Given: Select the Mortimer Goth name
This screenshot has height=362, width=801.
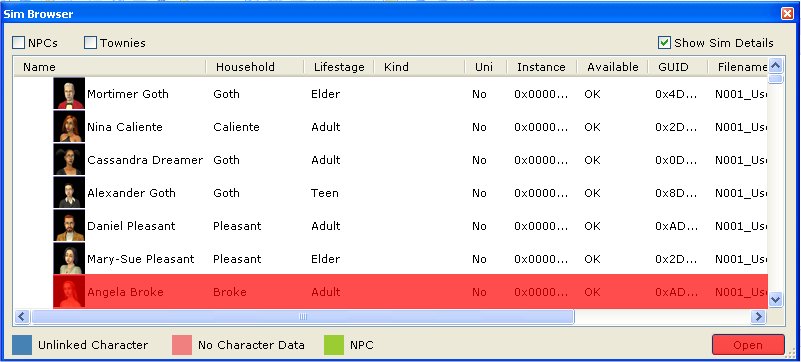Looking at the screenshot, I should point(128,94).
